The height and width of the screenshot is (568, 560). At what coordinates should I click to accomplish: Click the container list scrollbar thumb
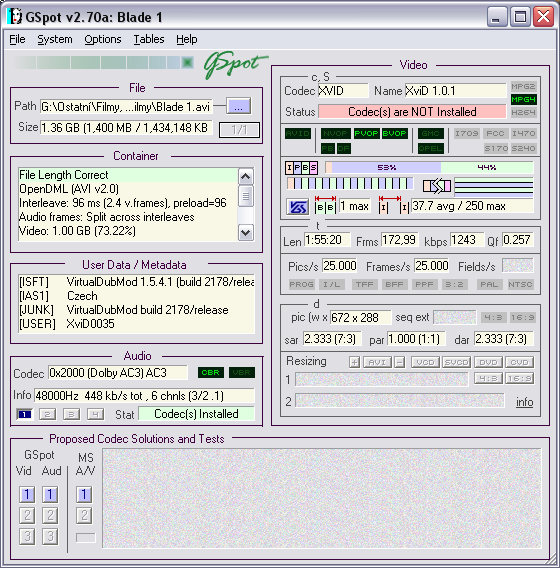246,196
